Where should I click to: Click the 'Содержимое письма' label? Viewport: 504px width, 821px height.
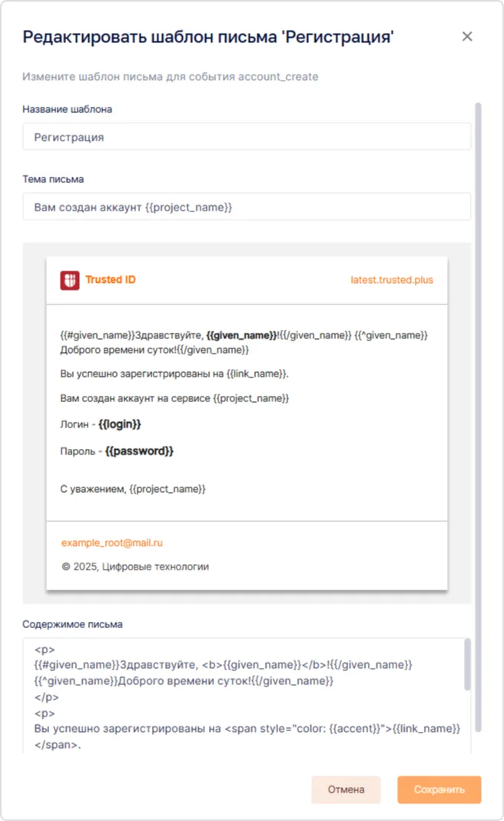coord(72,624)
